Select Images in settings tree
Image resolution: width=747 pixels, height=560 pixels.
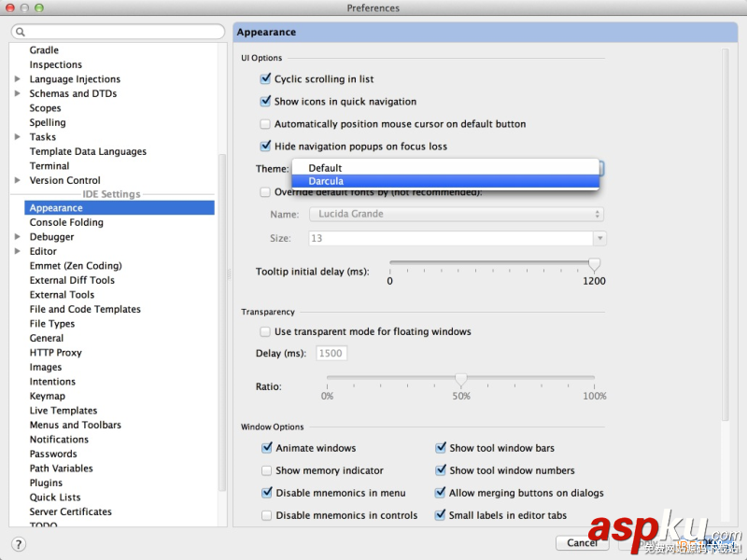[x=46, y=367]
